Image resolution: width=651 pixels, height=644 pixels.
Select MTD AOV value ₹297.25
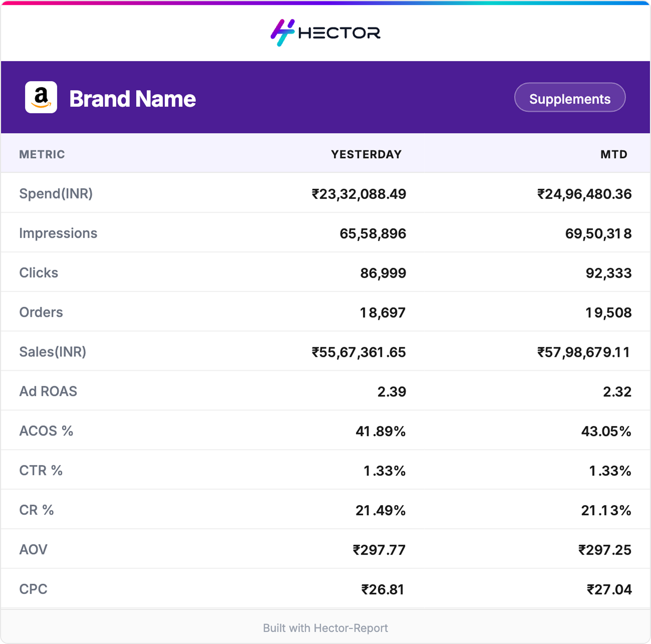605,550
